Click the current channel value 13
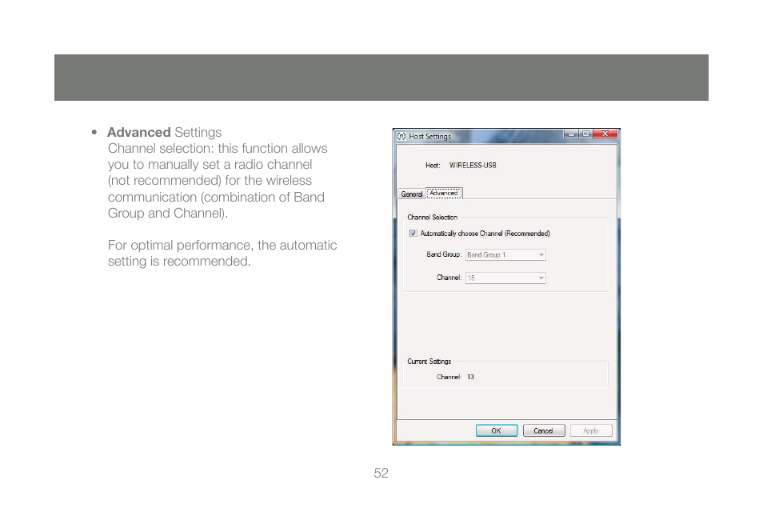Image resolution: width=763 pixels, height=532 pixels. (470, 377)
